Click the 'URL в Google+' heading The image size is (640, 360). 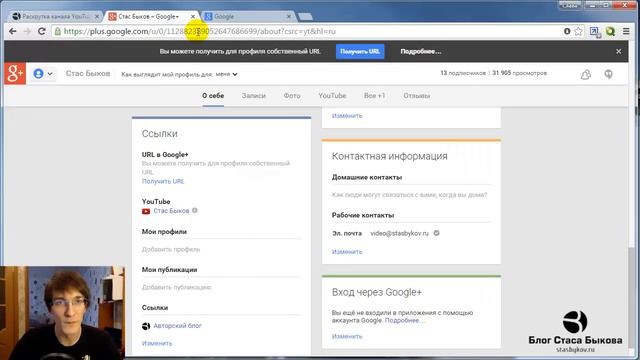(x=165, y=155)
